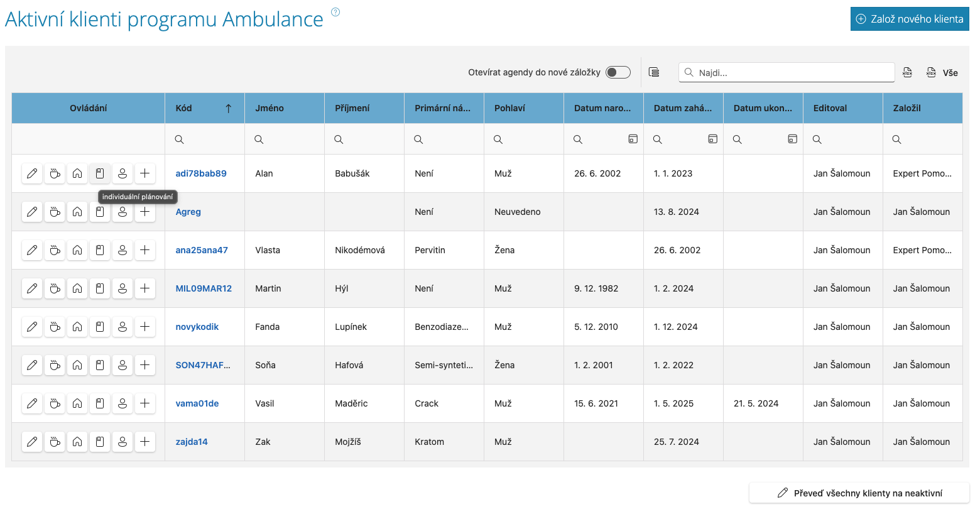Click Založ nového klienta button
Image resolution: width=980 pixels, height=514 pixels.
pyautogui.click(x=910, y=19)
